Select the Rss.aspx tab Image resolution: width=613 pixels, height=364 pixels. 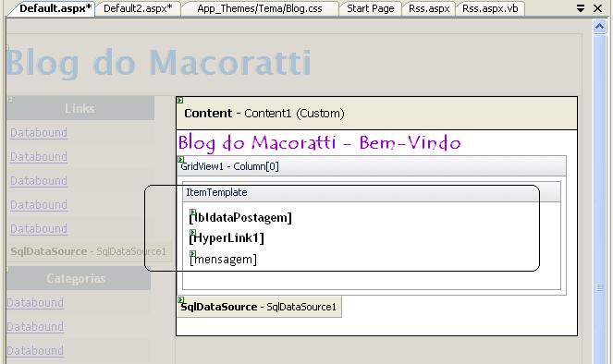pyautogui.click(x=429, y=8)
